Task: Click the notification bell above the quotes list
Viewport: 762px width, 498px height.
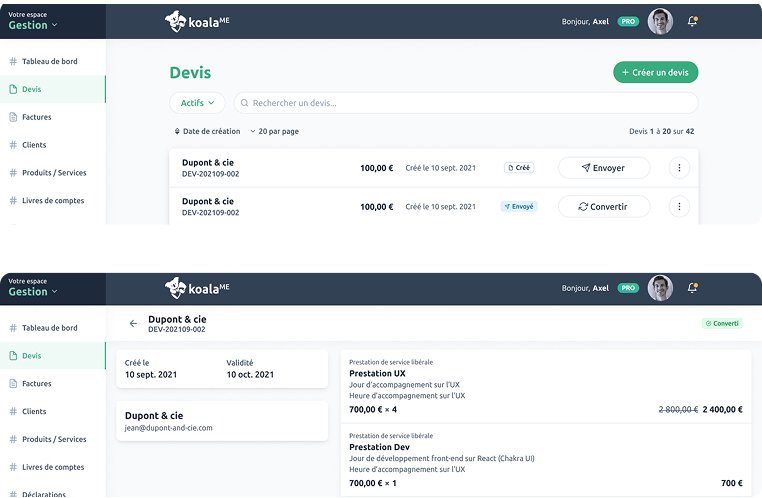Action: [692, 21]
